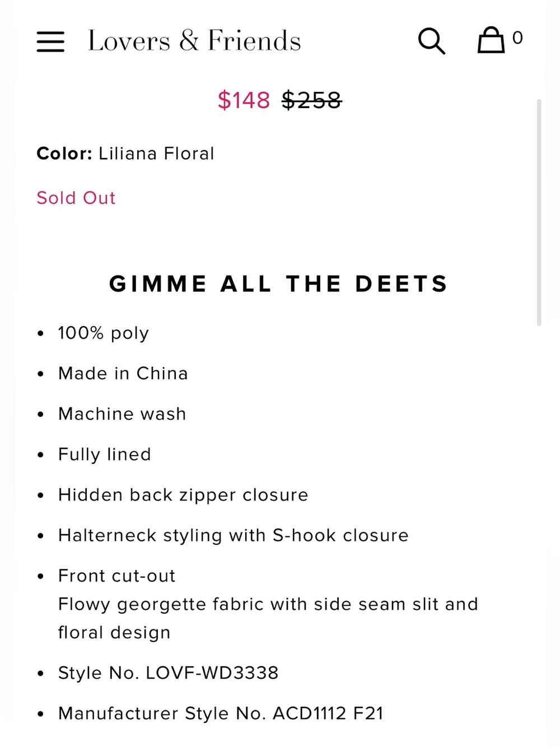Click the Fully lined bullet item
This screenshot has width=560, height=747.
tap(105, 454)
